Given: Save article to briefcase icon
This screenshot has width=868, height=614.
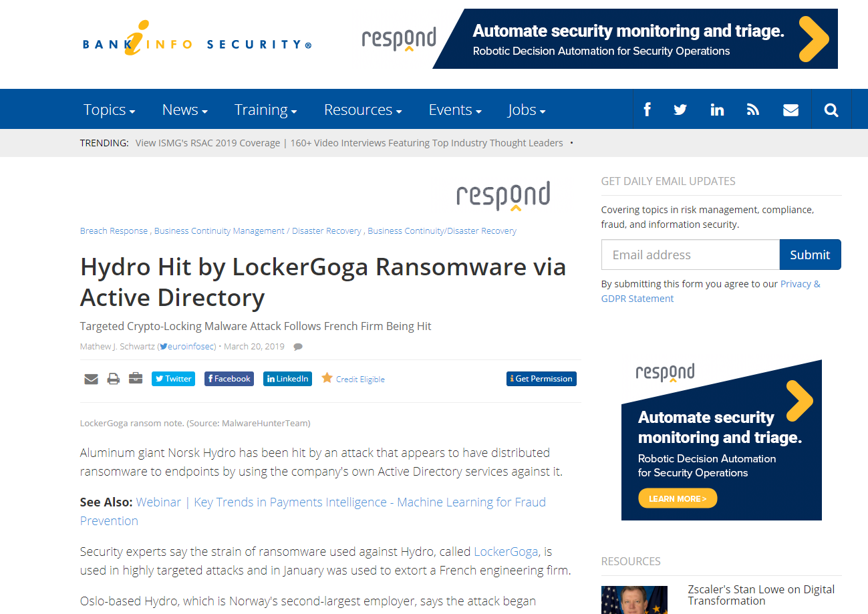Looking at the screenshot, I should (136, 378).
